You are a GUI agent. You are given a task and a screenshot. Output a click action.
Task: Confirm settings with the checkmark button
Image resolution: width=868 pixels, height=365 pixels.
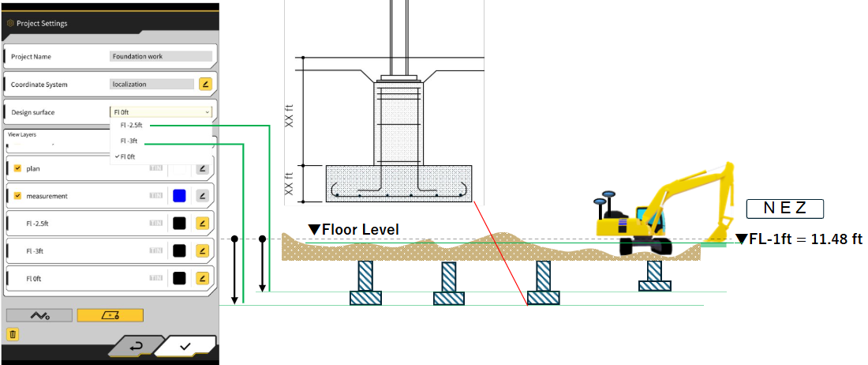coord(185,346)
